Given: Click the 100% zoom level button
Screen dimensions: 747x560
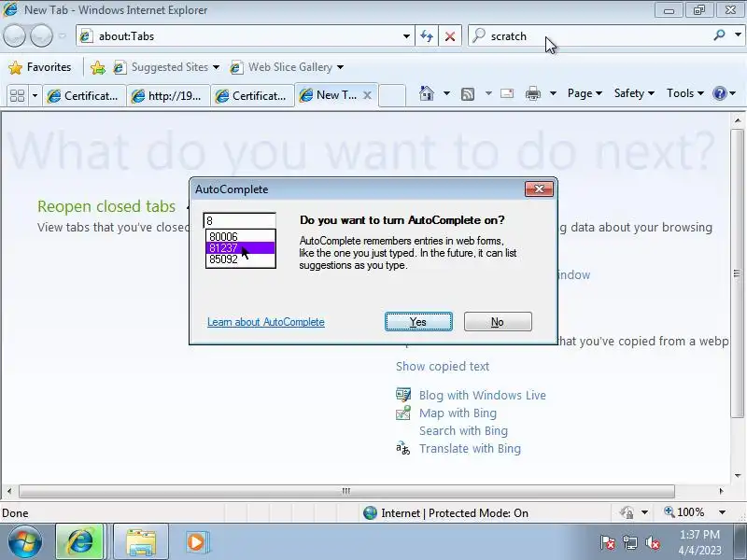Looking at the screenshot, I should coord(684,512).
